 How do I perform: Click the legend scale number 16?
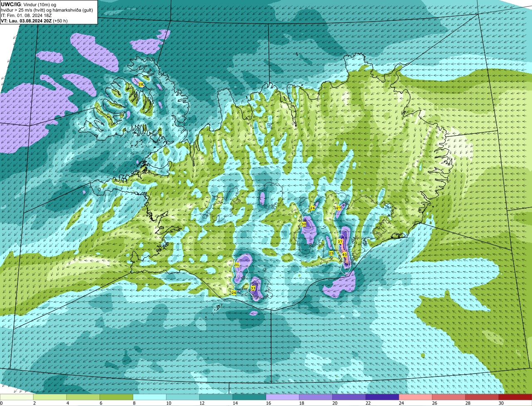tap(268, 403)
